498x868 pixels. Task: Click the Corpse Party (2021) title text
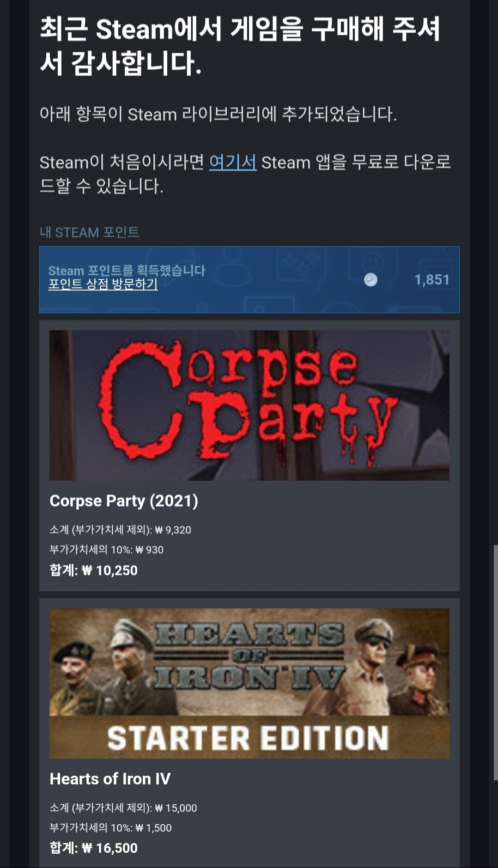pyautogui.click(x=124, y=501)
